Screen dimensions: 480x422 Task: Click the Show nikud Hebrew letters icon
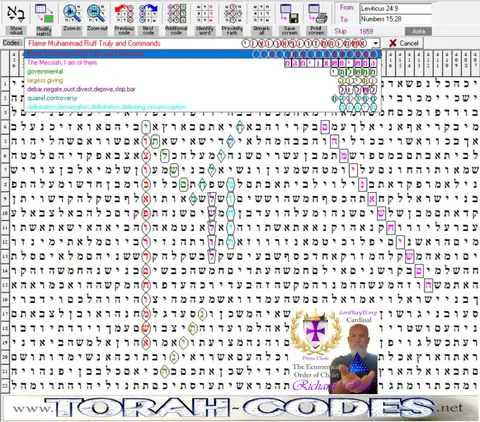(x=16, y=13)
